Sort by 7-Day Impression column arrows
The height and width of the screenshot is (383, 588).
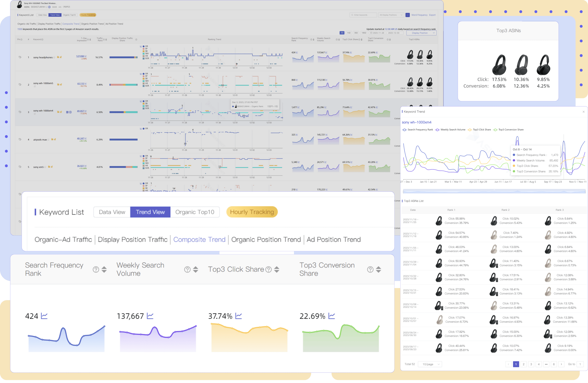pyautogui.click(x=90, y=40)
